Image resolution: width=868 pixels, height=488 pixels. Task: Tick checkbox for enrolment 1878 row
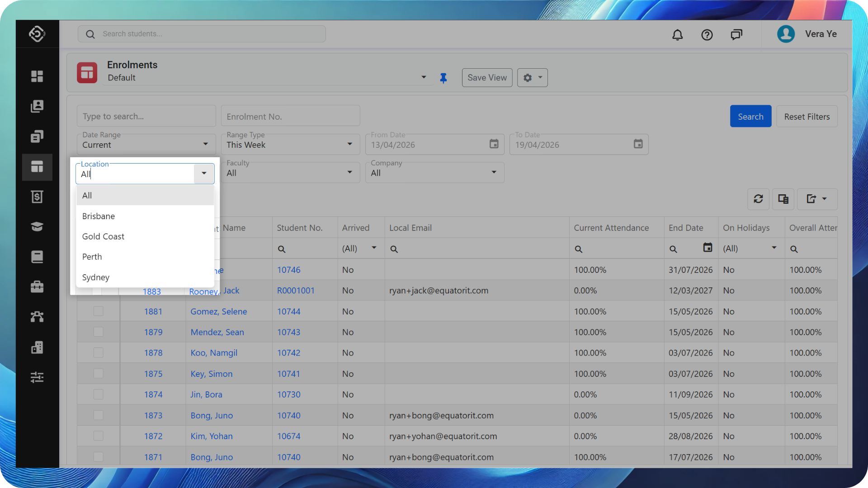pyautogui.click(x=98, y=353)
